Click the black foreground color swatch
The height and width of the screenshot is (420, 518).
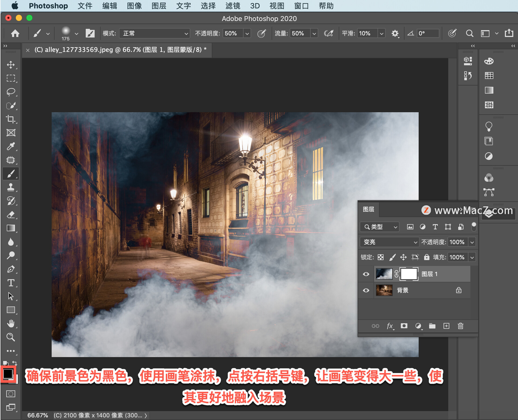(x=8, y=373)
